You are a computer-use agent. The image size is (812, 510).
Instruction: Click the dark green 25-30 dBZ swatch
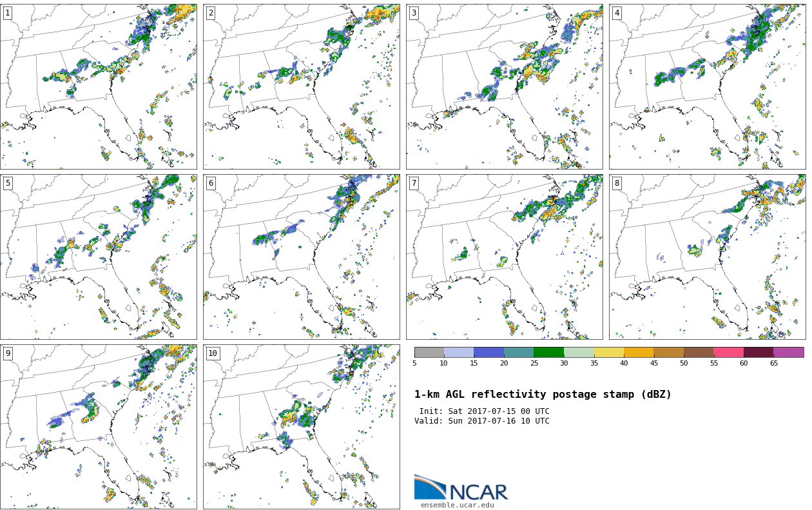(549, 352)
